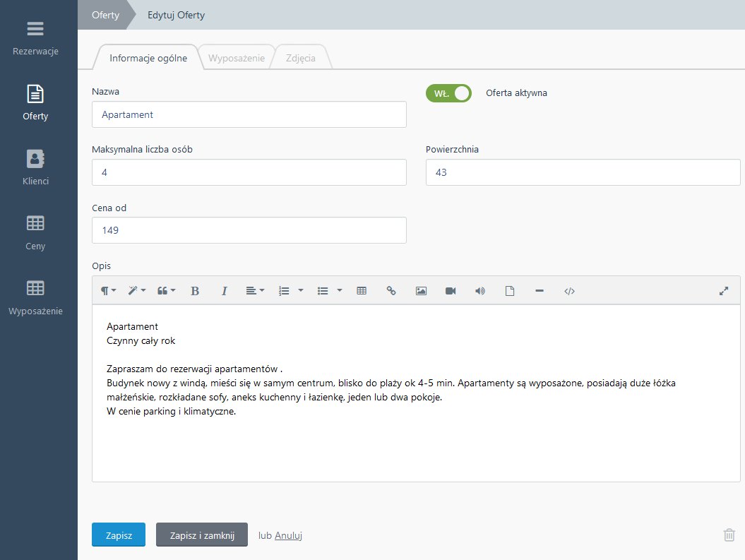Insert a horizontal line
This screenshot has height=560, width=745.
pyautogui.click(x=540, y=291)
